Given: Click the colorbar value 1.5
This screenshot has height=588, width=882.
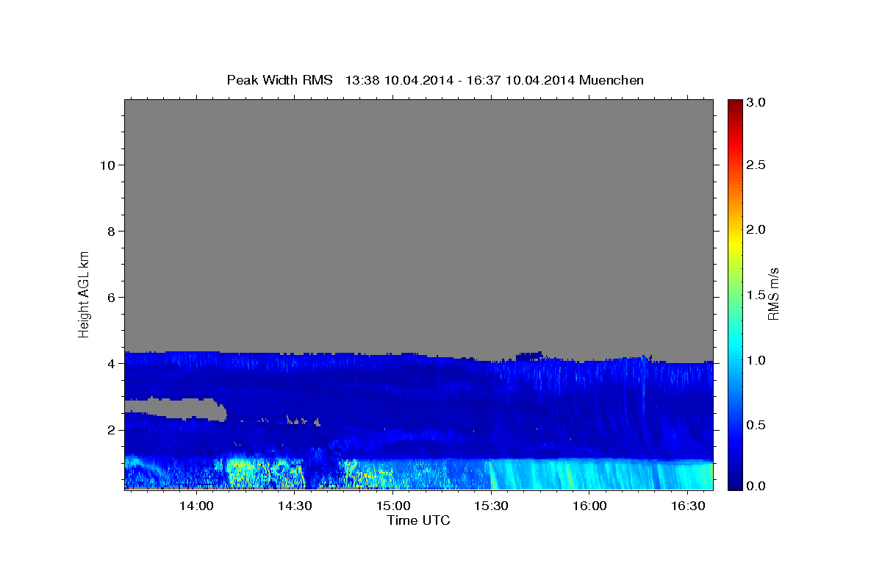Looking at the screenshot, I should tap(756, 295).
